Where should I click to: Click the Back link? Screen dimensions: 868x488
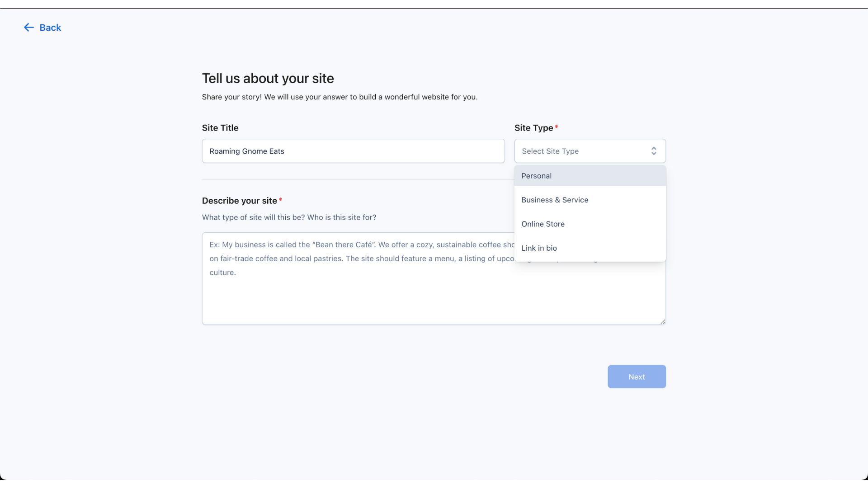pos(50,27)
